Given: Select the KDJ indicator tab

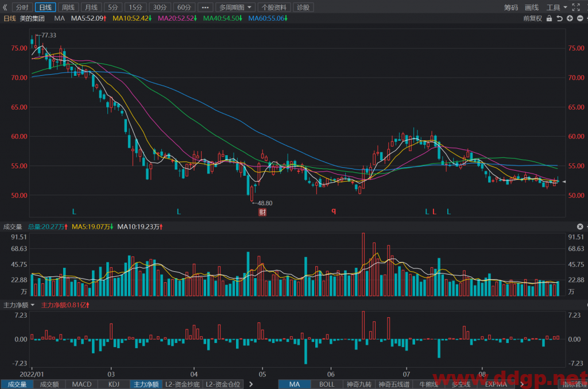Looking at the screenshot, I should pos(114,384).
